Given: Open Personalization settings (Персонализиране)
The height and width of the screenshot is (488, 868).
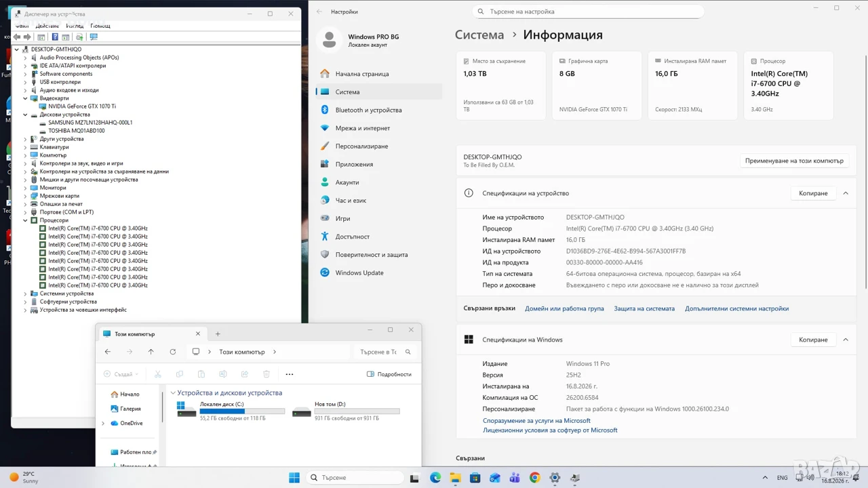Looking at the screenshot, I should click(x=380, y=146).
